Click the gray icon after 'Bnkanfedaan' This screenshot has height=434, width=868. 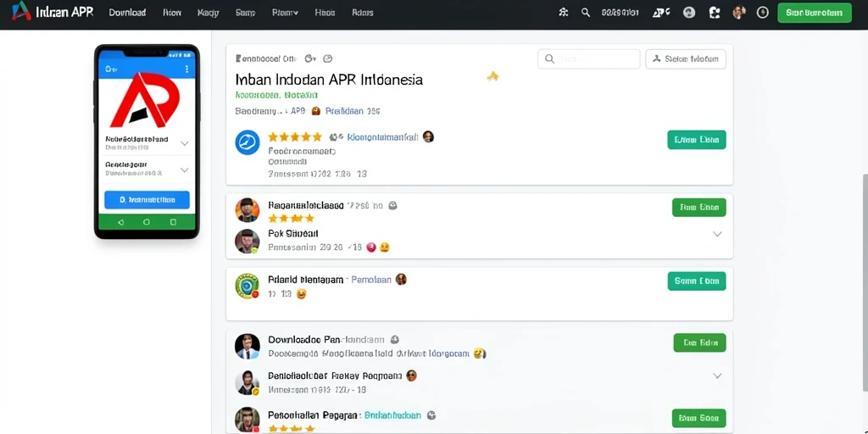[x=431, y=415]
